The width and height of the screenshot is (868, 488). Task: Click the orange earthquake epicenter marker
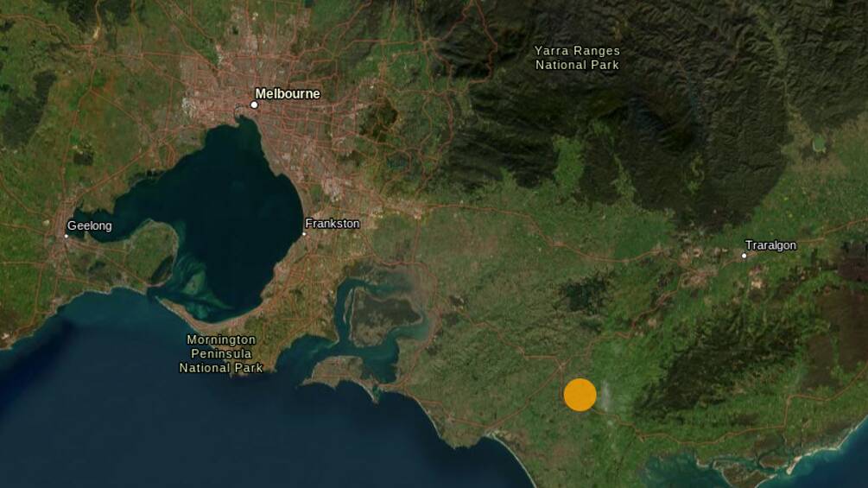(x=580, y=395)
